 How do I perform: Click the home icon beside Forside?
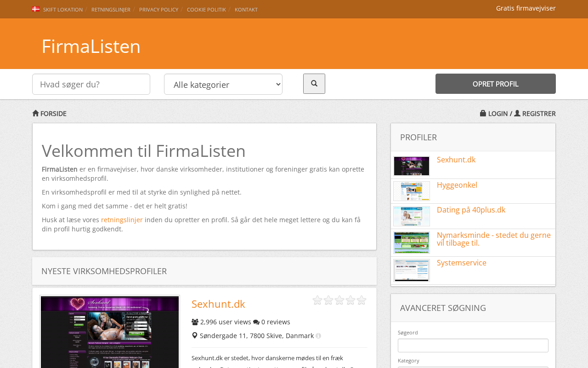(35, 113)
